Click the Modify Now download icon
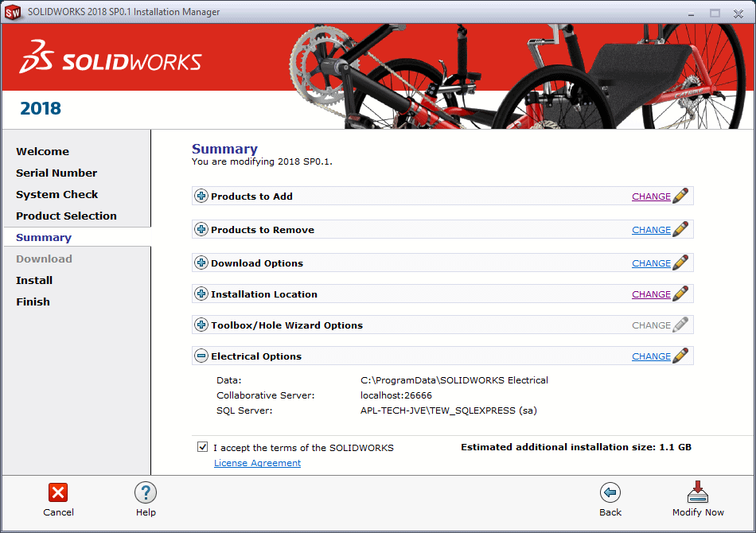Image resolution: width=756 pixels, height=533 pixels. (698, 492)
